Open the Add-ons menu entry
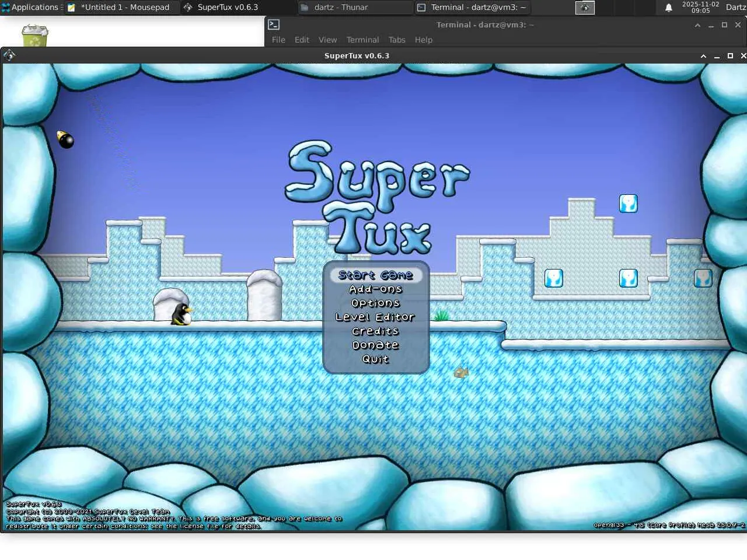The height and width of the screenshot is (560, 747). click(x=375, y=289)
